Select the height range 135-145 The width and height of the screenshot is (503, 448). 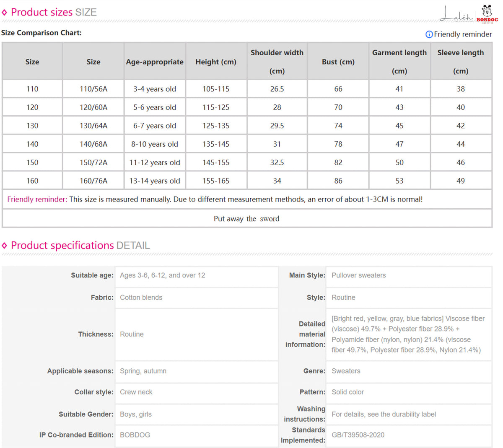point(216,144)
